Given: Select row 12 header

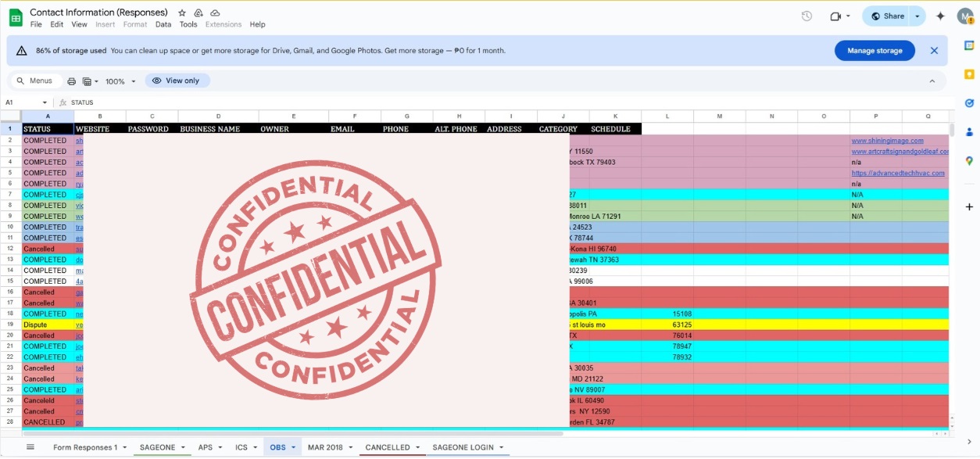Looking at the screenshot, I should point(11,249).
